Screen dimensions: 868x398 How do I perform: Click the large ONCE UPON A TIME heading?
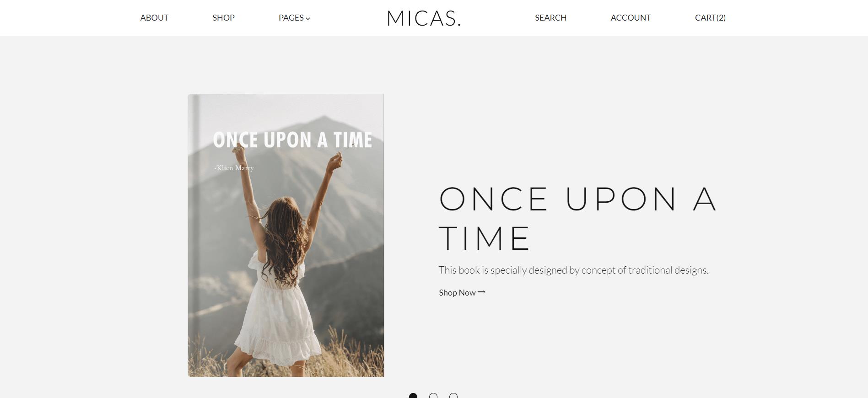coord(577,218)
